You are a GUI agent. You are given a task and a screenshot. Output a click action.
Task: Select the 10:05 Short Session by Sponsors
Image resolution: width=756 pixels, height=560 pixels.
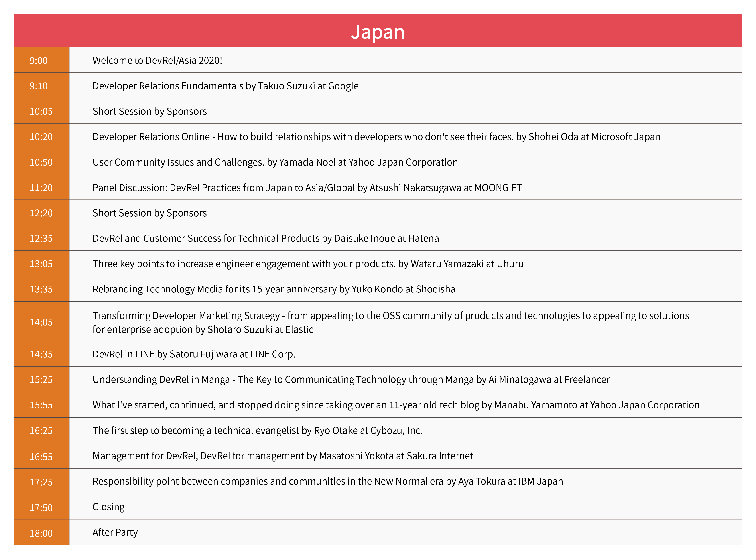150,111
